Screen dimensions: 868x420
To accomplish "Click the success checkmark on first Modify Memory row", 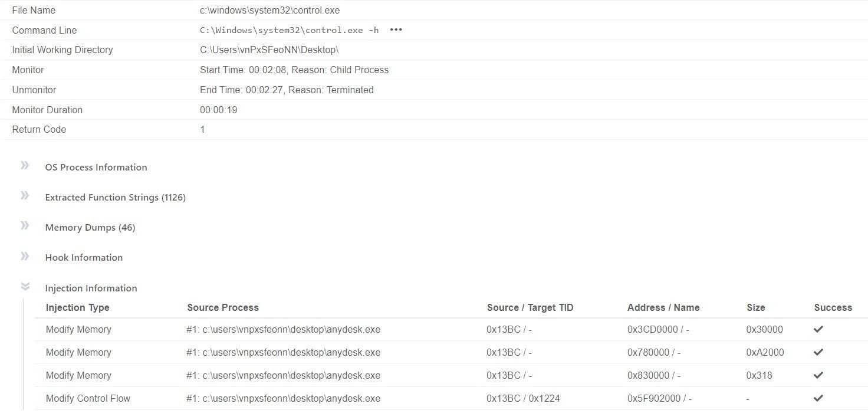I will [x=818, y=329].
